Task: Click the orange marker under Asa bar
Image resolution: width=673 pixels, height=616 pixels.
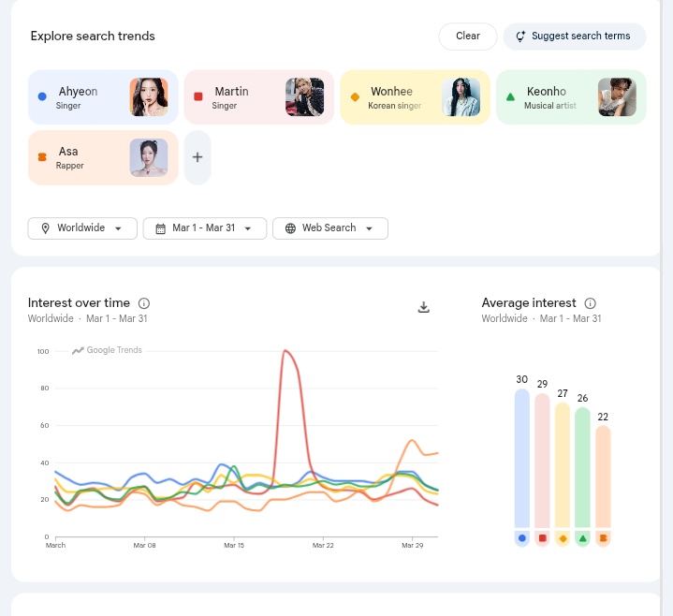Action: [x=603, y=538]
